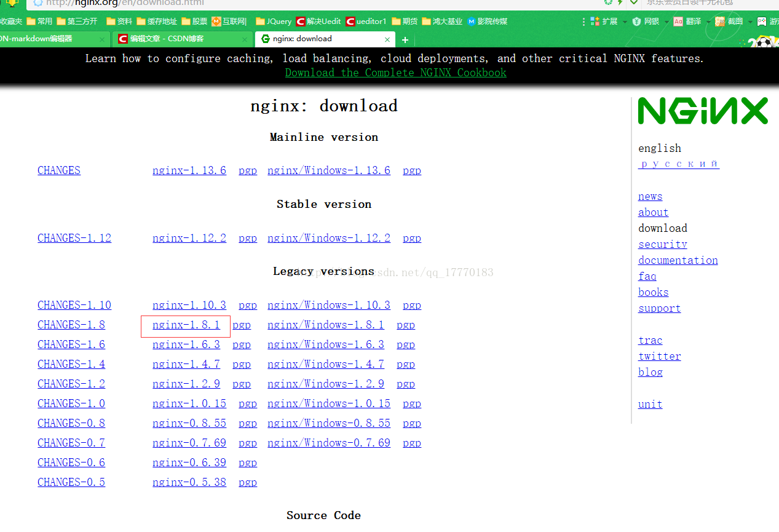Open the documentation page in sidebar

[678, 260]
